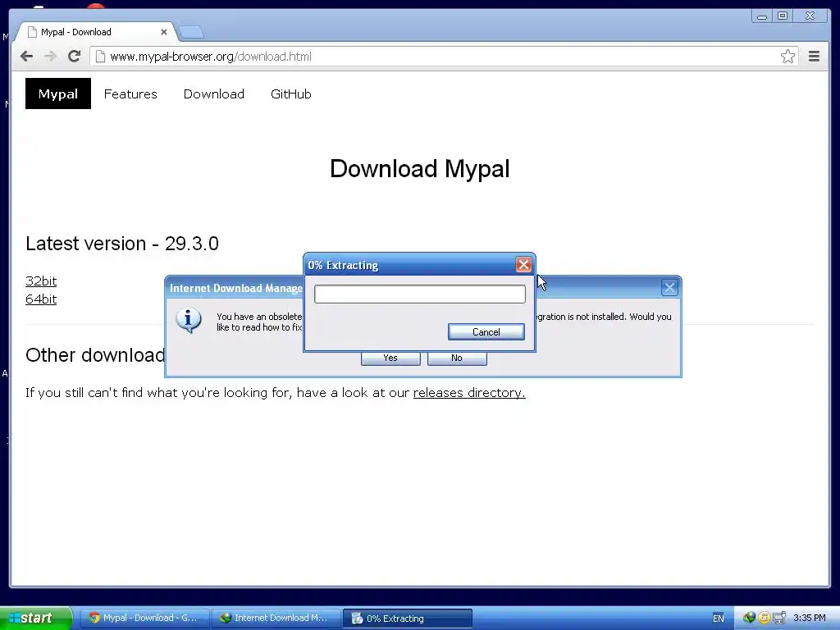Click the extraction progress bar
This screenshot has width=840, height=630.
point(419,294)
